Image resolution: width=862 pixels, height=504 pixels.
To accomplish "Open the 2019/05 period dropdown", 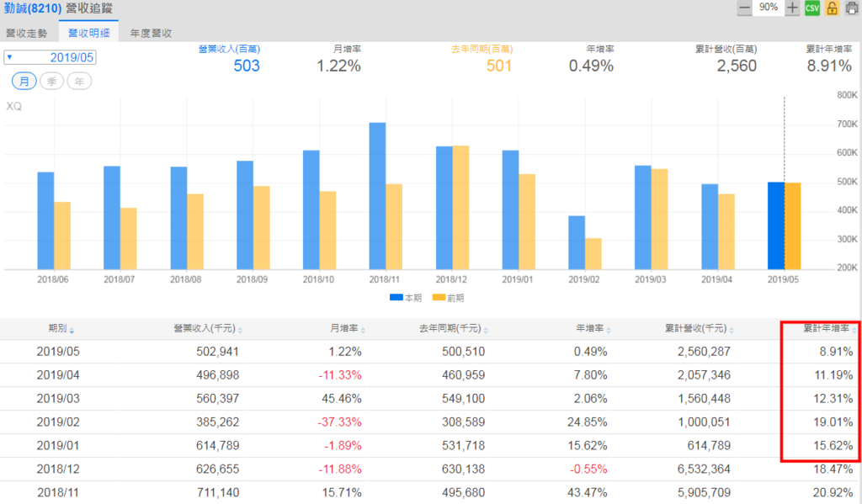I will pos(50,57).
